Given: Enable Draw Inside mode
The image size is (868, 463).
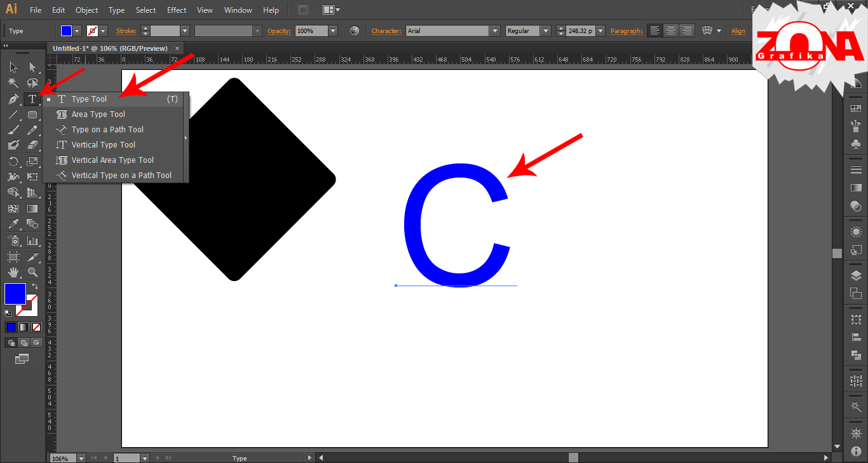Looking at the screenshot, I should pyautogui.click(x=36, y=343).
